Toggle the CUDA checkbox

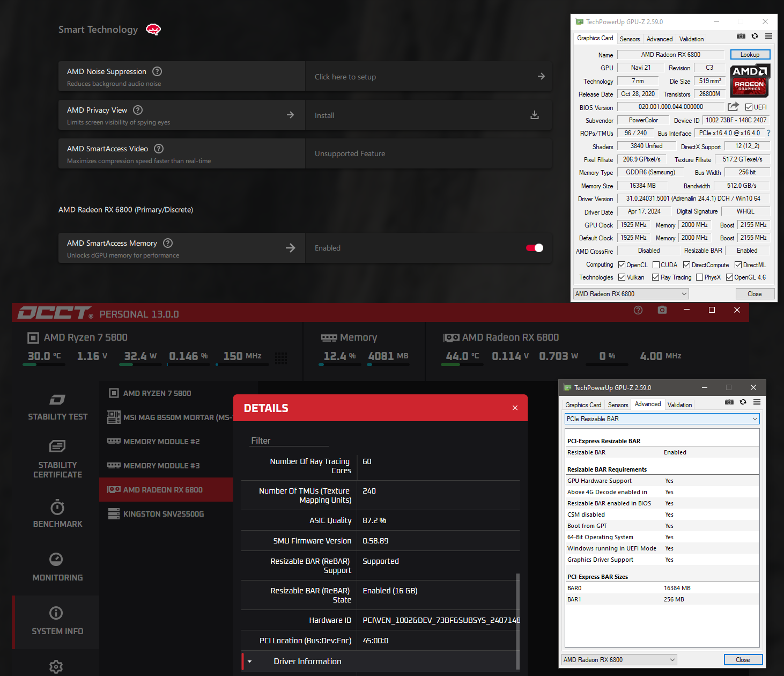tap(656, 264)
